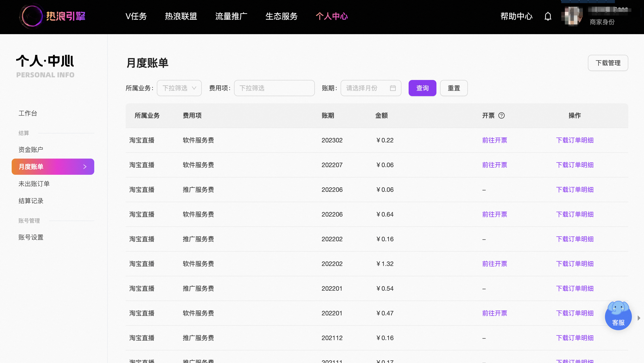Click 前往开票 for 202201 ¥0.47 row
The height and width of the screenshot is (363, 644).
pos(495,313)
